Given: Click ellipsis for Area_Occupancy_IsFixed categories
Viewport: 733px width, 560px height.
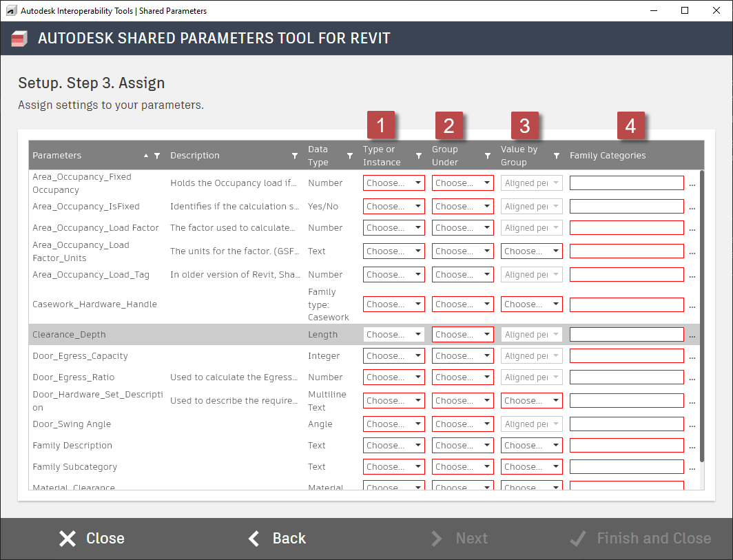Looking at the screenshot, I should 692,208.
